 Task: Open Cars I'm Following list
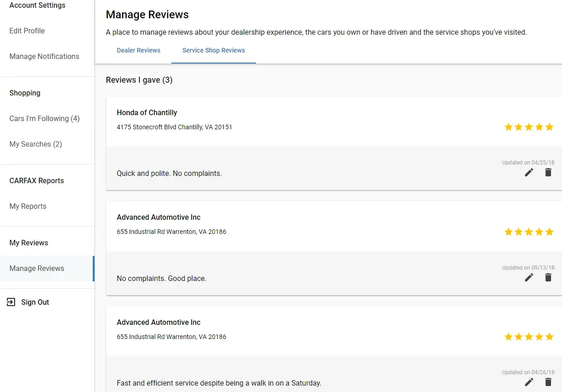coord(44,118)
